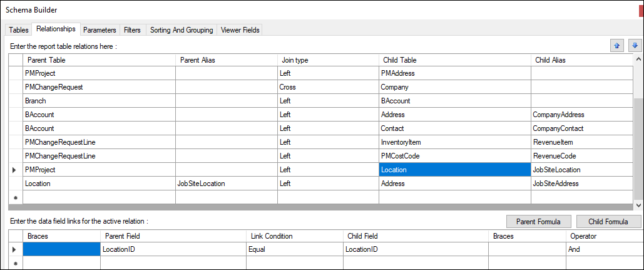Click the Parent Field LocationID cell
The height and width of the screenshot is (270, 644).
coord(173,249)
